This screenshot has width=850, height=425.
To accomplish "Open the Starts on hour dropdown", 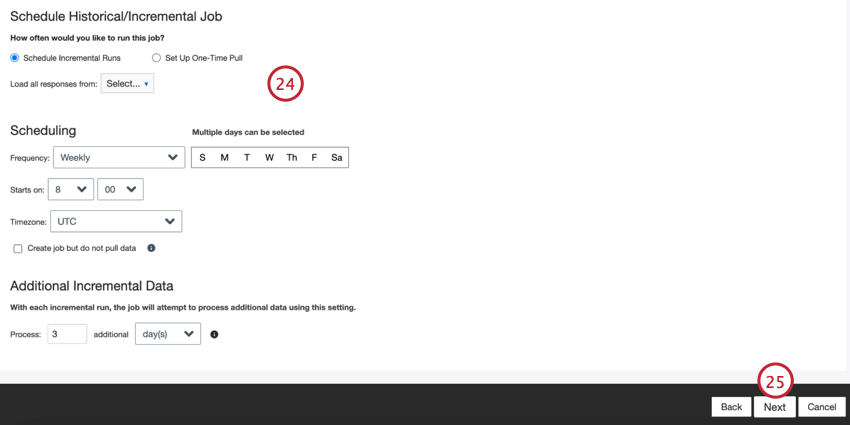I will pyautogui.click(x=71, y=189).
